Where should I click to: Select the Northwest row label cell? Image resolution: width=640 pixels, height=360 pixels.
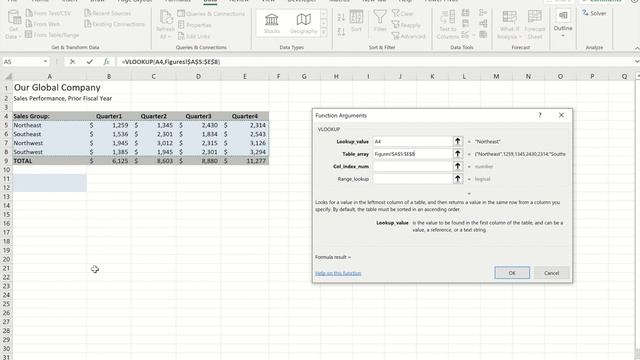click(x=49, y=143)
